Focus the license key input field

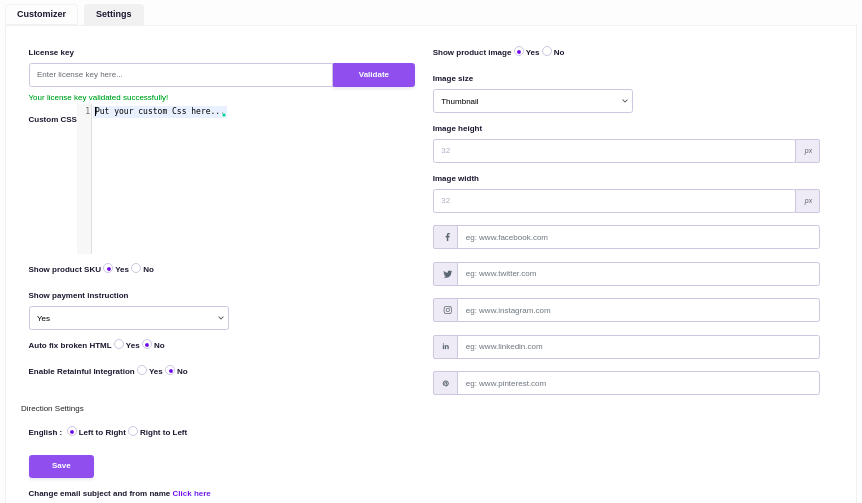[180, 75]
